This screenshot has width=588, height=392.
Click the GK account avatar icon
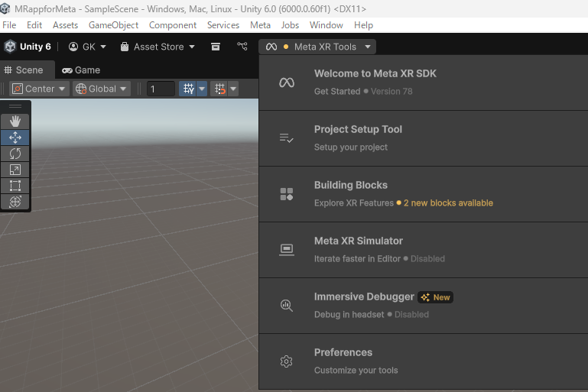click(x=73, y=47)
